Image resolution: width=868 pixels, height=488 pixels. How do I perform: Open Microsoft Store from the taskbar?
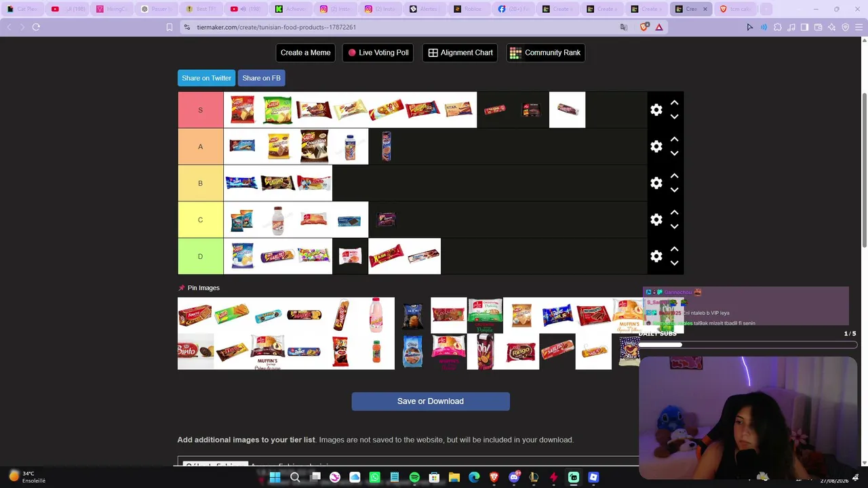point(434,477)
